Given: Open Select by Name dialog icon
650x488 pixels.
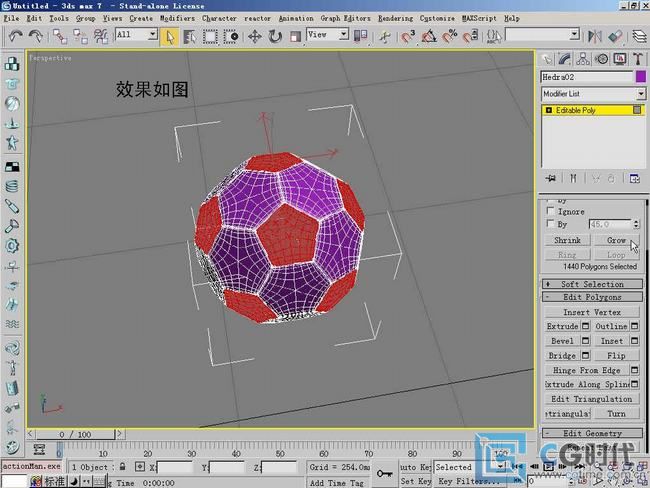Looking at the screenshot, I should (190, 36).
